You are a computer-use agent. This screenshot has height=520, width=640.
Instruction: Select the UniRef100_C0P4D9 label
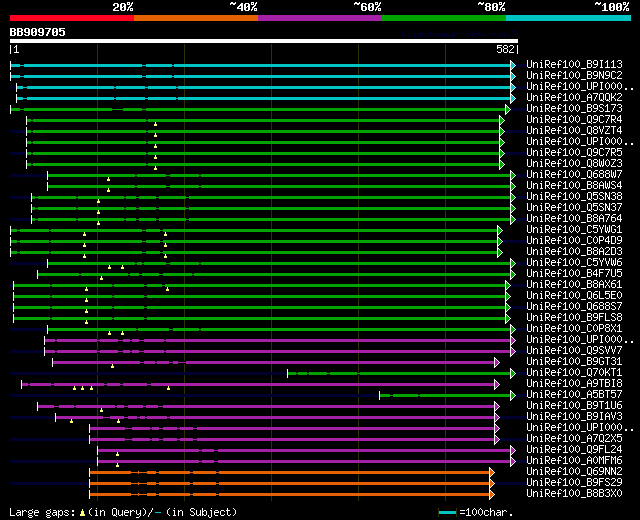[574, 240]
